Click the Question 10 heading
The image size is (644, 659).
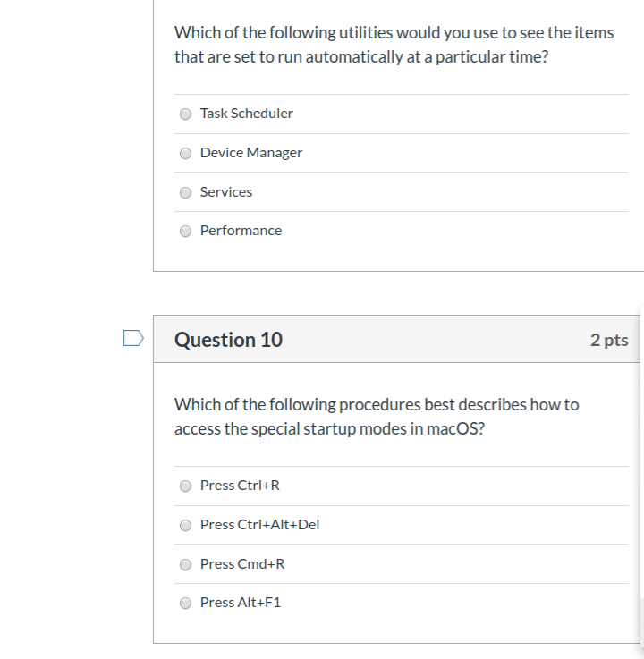(228, 340)
